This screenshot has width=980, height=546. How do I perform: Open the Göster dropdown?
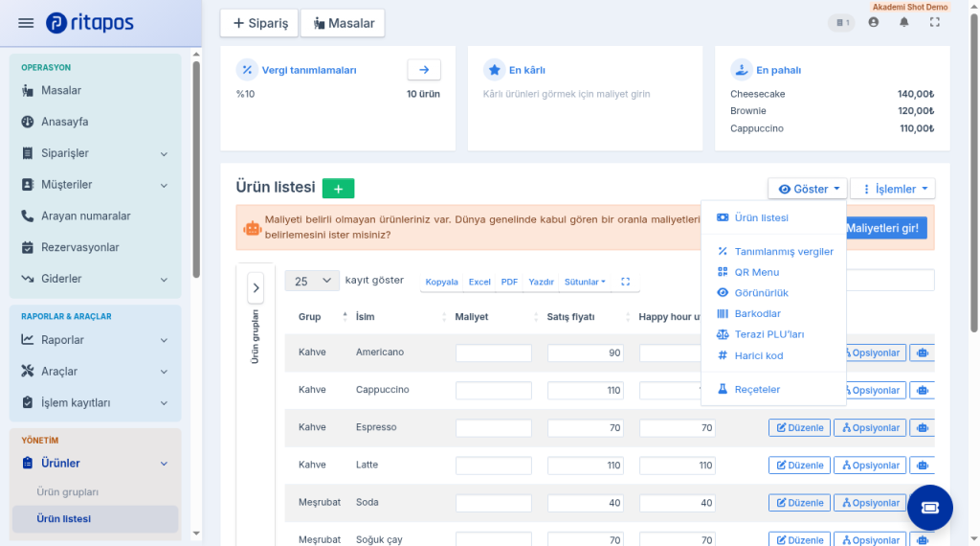point(808,189)
